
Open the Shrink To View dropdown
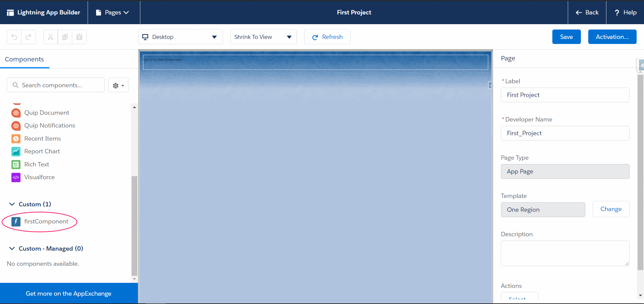pos(264,37)
